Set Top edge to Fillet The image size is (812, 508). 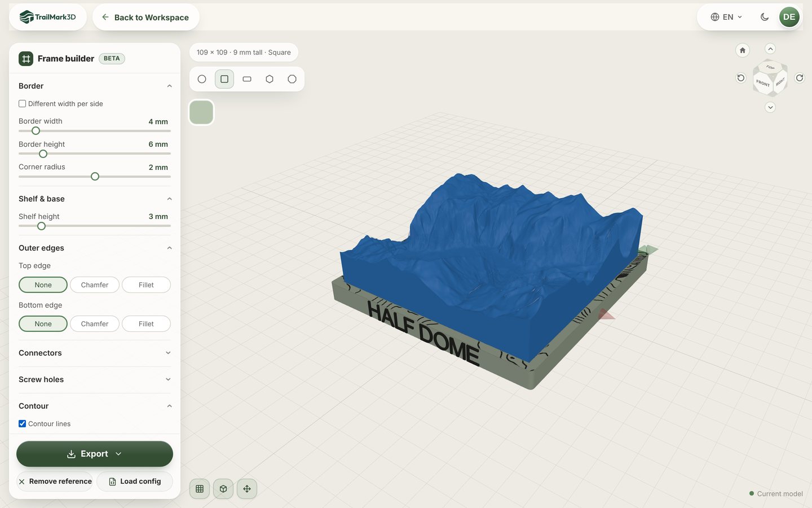[146, 285]
